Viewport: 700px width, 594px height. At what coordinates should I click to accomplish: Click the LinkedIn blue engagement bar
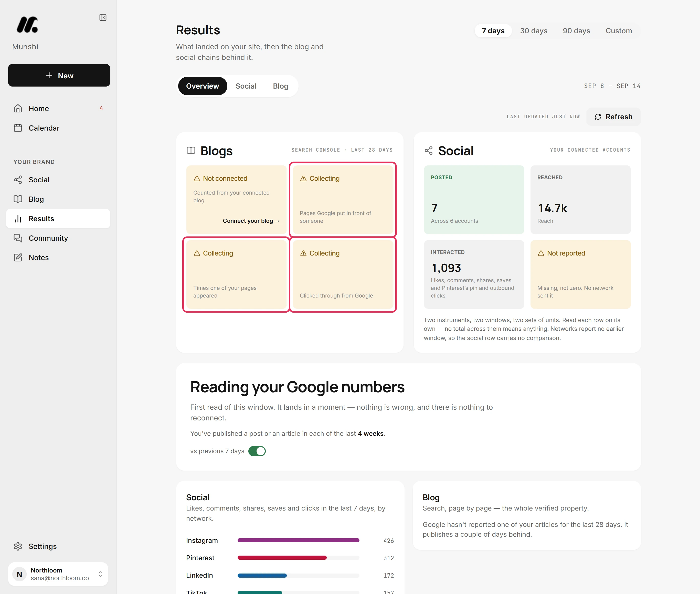coord(262,575)
